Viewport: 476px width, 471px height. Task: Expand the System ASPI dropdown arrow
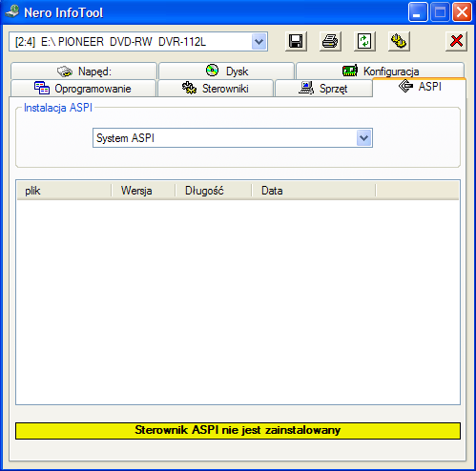pos(363,138)
